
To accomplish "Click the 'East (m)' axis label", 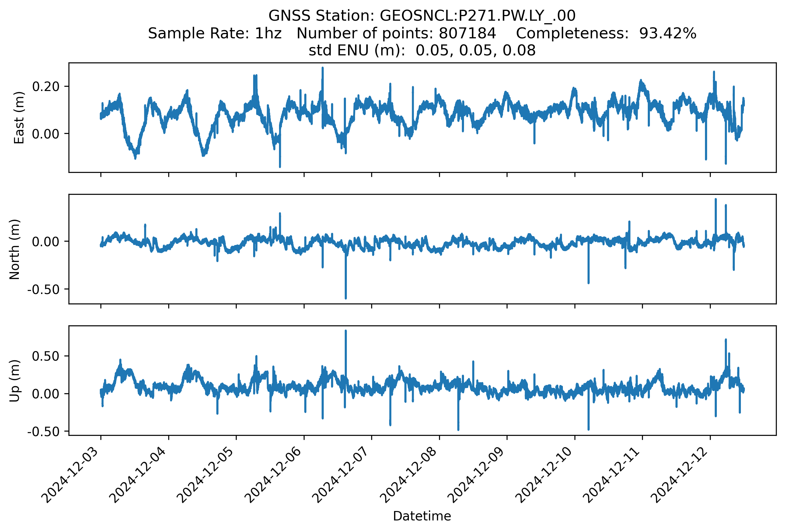I will click(x=19, y=117).
